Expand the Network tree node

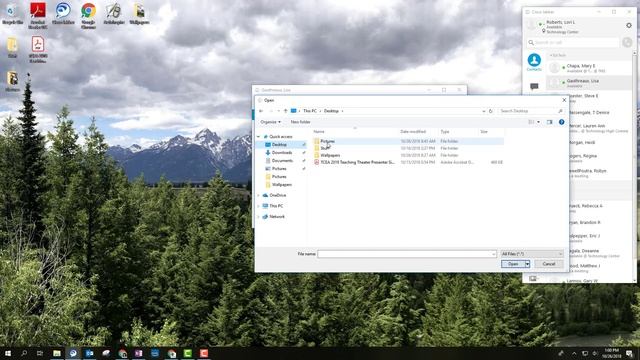coord(258,217)
